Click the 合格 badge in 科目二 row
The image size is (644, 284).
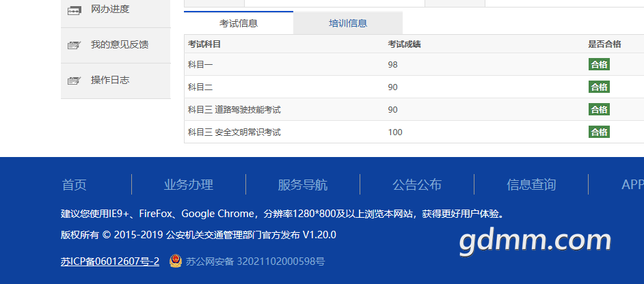coord(599,87)
